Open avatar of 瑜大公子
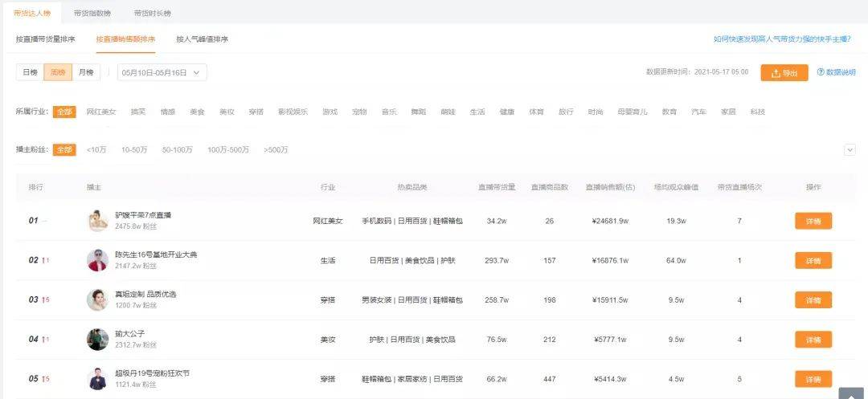The width and height of the screenshot is (868, 399). [x=97, y=340]
